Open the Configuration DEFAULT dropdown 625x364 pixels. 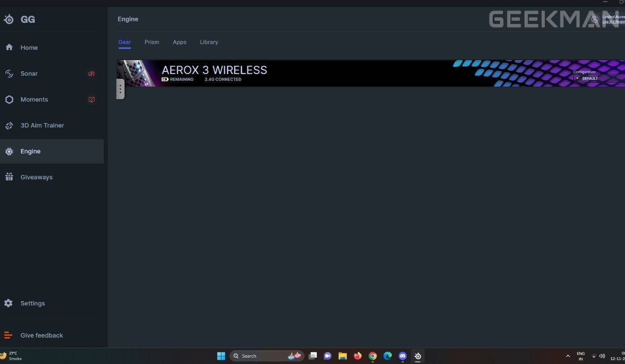(599, 79)
